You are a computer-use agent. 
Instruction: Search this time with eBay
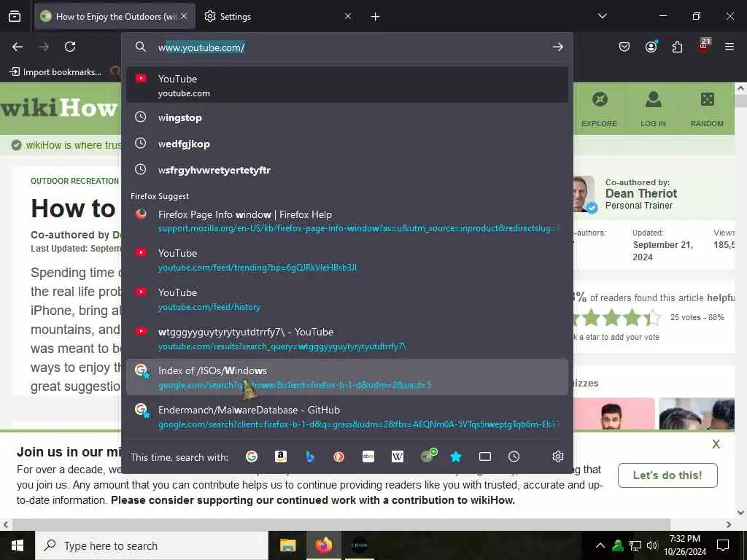(368, 456)
